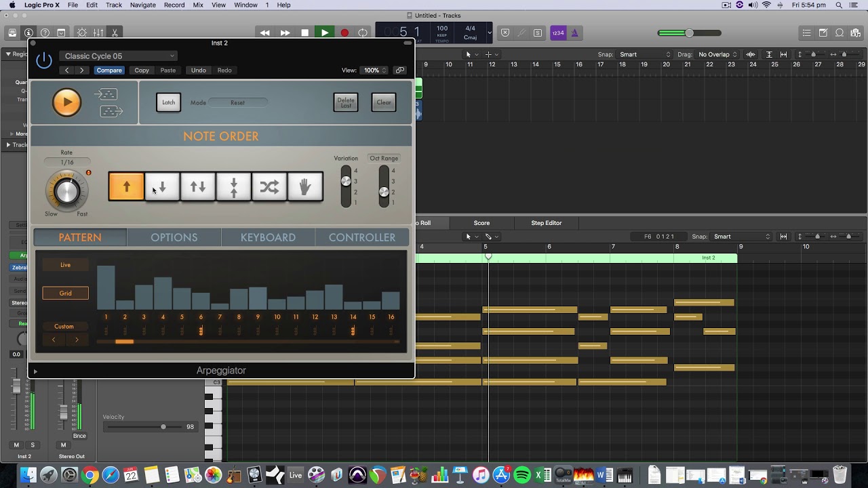Open the Navigate menu
The image size is (868, 488).
click(x=142, y=5)
